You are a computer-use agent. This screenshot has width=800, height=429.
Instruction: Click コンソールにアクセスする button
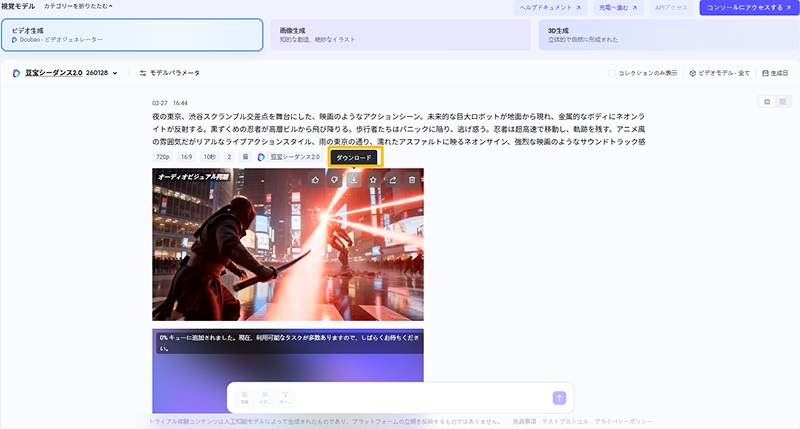[x=749, y=8]
